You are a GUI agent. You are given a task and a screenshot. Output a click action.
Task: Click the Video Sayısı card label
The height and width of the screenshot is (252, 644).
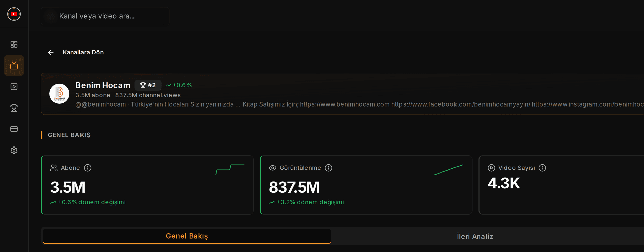click(x=517, y=168)
